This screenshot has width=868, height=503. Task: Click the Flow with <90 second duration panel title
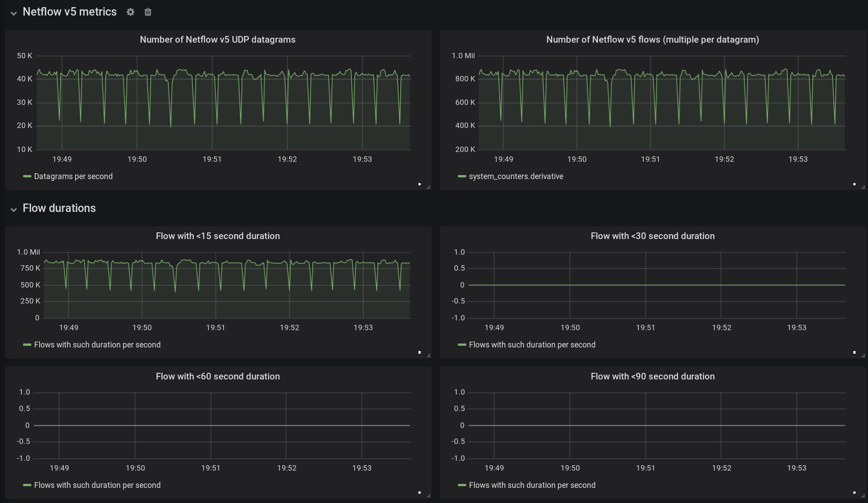(x=652, y=376)
